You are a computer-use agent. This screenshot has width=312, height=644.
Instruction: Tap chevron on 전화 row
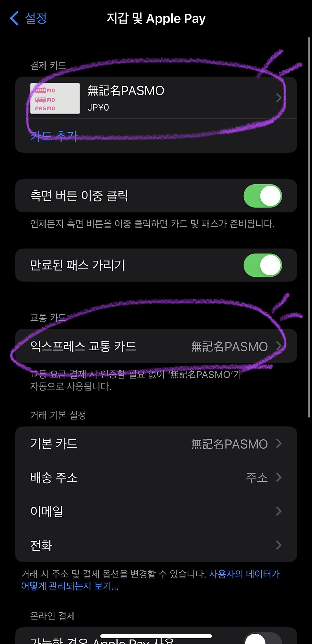coord(279,545)
